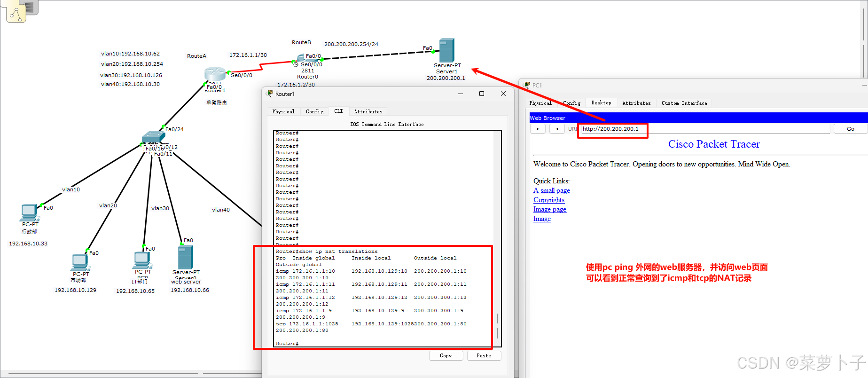
Task: Click the 'IOS Command Line Interface' heading
Action: [x=387, y=125]
